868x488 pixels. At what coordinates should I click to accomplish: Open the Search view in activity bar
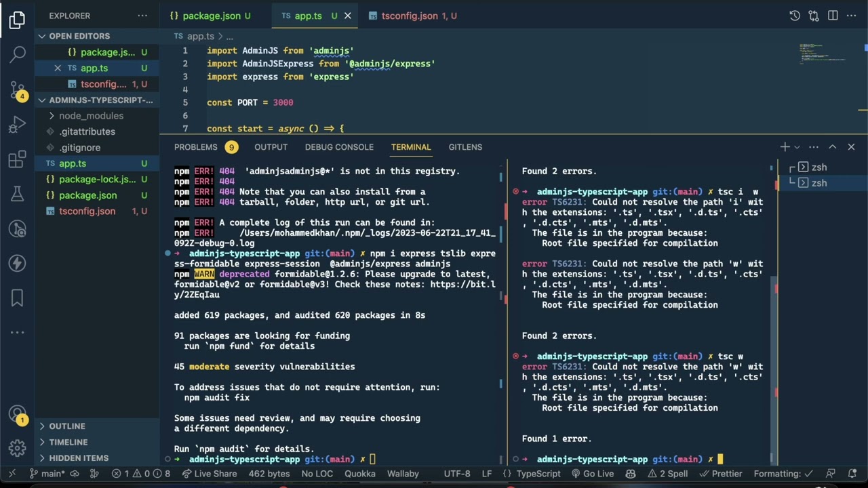click(18, 54)
